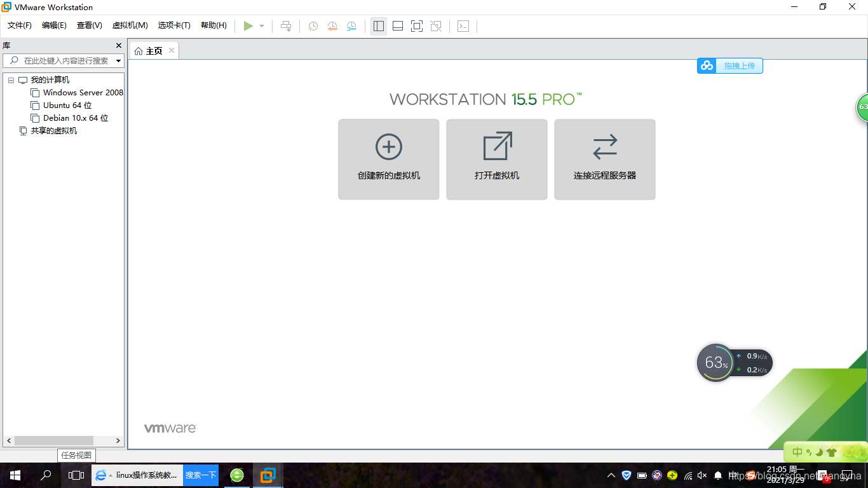Click the green plus tray icon
This screenshot has height=488, width=868.
(672, 475)
